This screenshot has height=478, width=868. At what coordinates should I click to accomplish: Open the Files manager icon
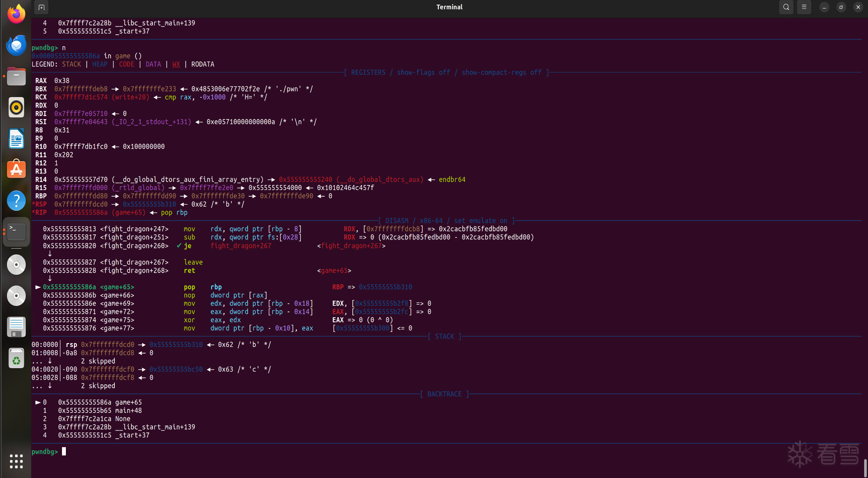[x=16, y=76]
